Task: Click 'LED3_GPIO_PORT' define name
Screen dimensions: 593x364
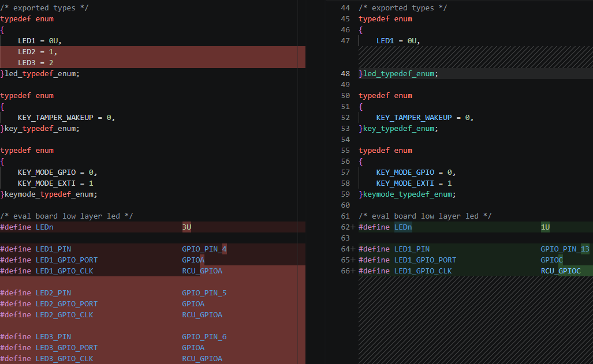Action: (x=66, y=348)
